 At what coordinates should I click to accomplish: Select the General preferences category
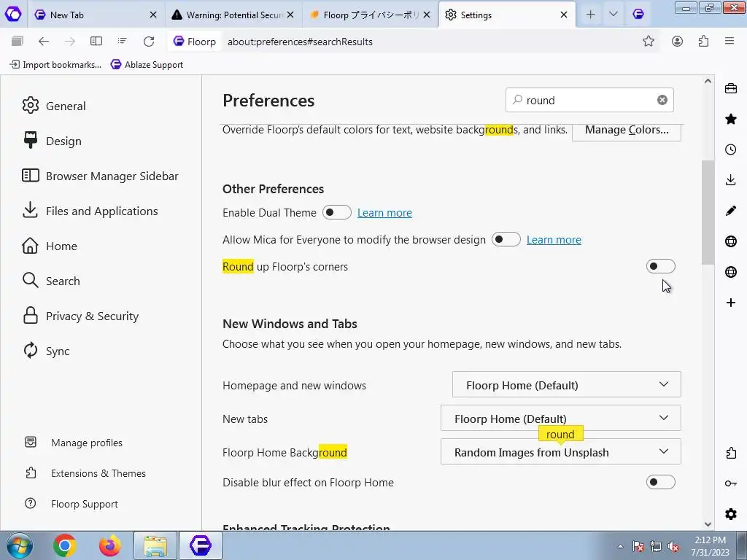(54, 106)
